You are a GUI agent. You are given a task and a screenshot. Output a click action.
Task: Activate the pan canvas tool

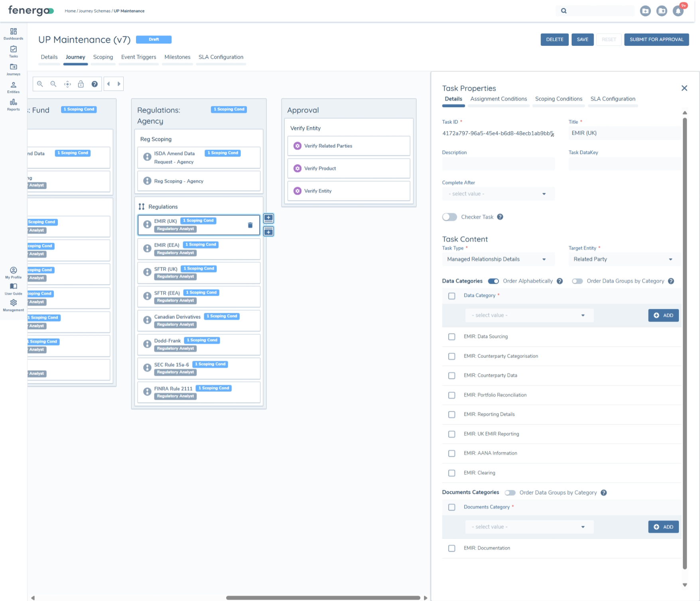(x=67, y=84)
